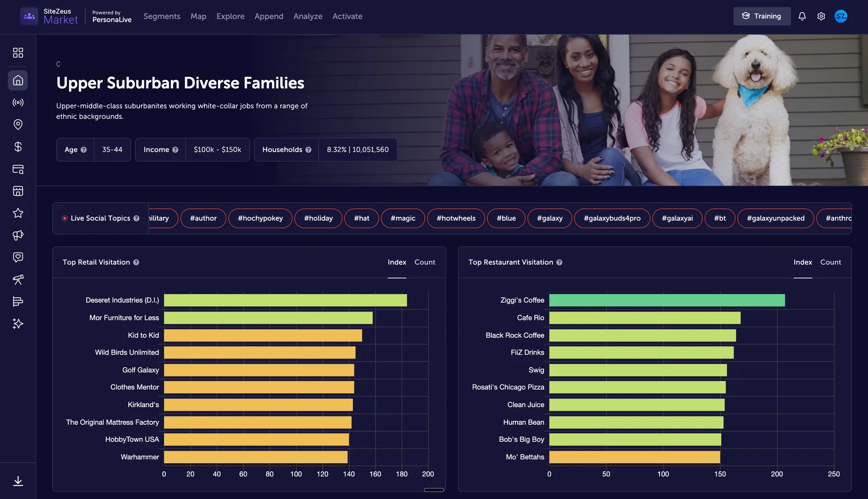Click the Income help question mark
The image size is (868, 499).
tap(175, 150)
